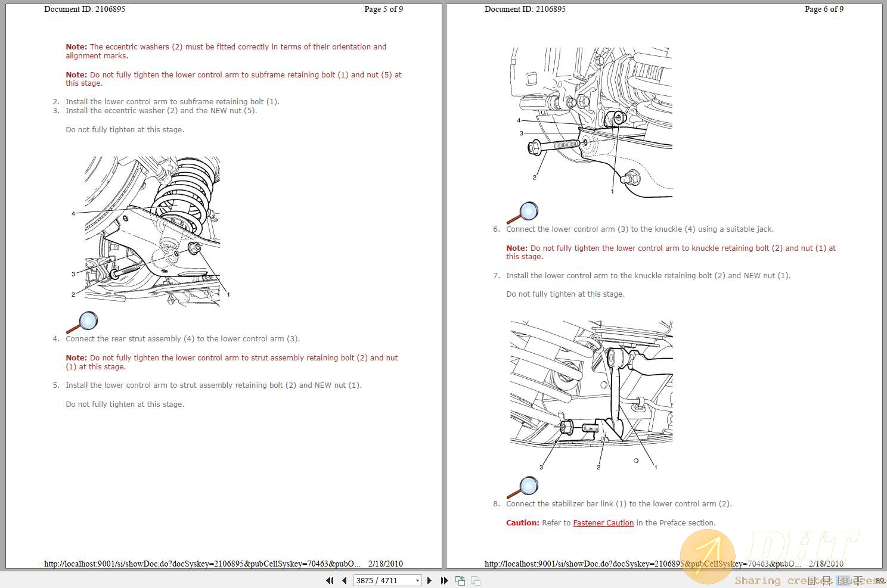Click 'Document ID: 2106895' on right page
887x588 pixels.
pos(525,9)
